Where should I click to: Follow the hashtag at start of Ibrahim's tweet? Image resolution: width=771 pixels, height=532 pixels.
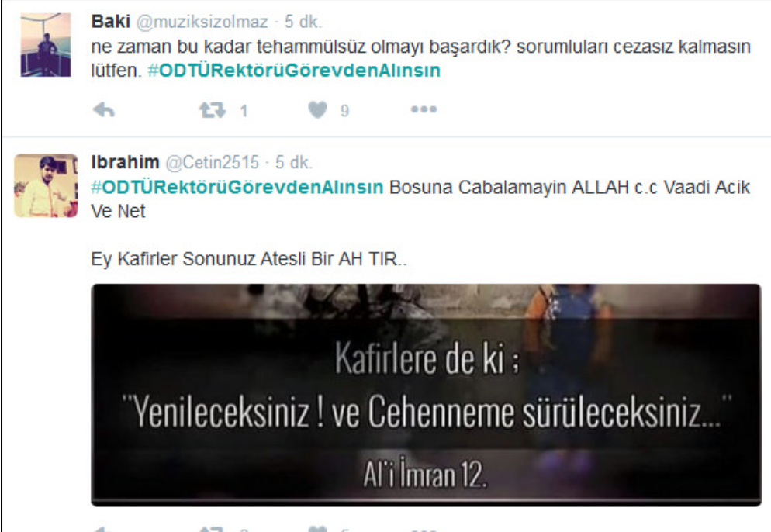pos(237,188)
